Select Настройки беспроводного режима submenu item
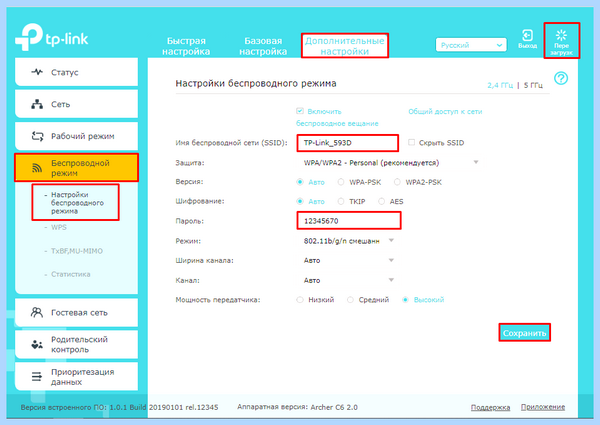600x425 pixels. click(x=77, y=203)
